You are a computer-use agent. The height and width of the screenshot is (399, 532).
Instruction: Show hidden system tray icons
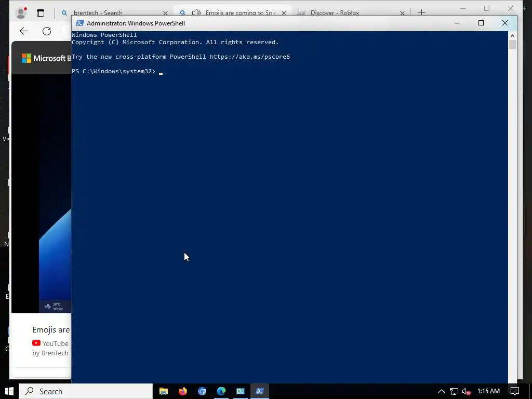point(442,391)
